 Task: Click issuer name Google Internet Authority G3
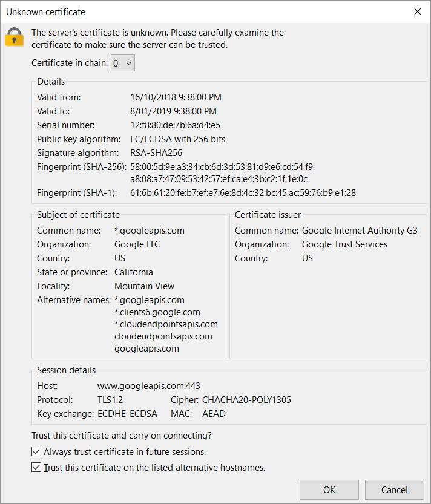(360, 231)
